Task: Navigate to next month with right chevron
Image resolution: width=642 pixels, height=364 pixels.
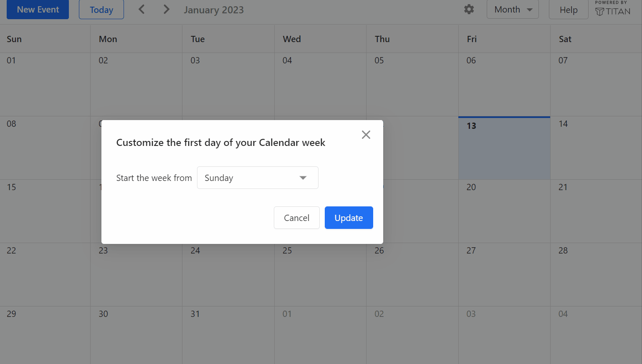Action: coord(166,9)
